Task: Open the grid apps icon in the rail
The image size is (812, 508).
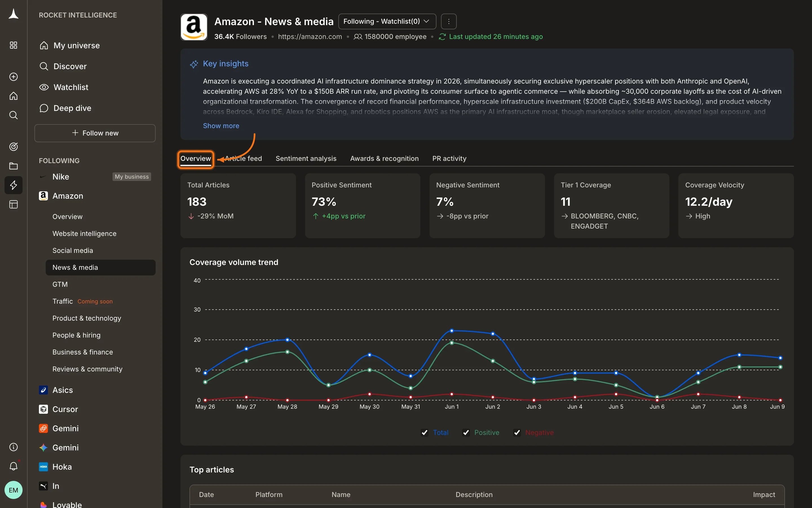Action: 14,45
